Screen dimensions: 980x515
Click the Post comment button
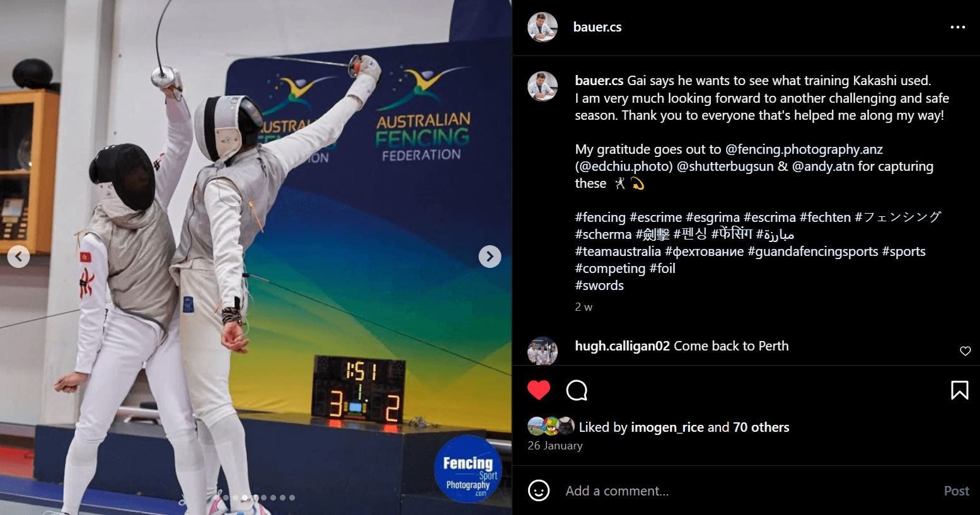pyautogui.click(x=956, y=490)
